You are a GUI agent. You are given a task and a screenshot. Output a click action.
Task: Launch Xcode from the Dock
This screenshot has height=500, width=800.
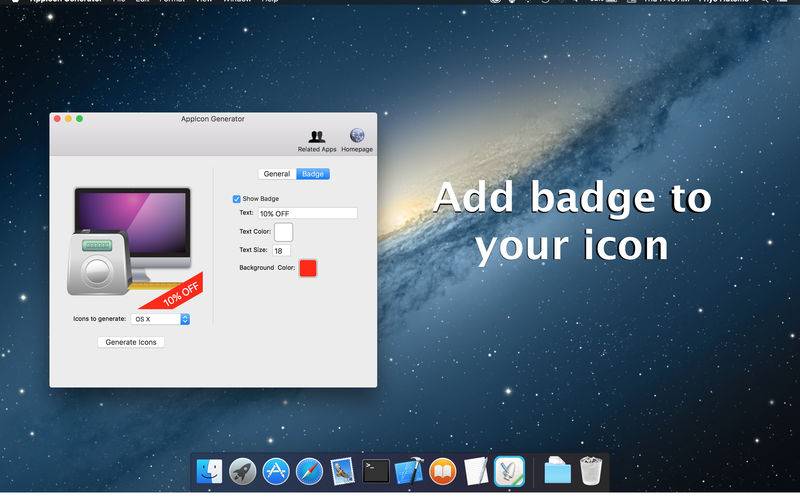pyautogui.click(x=409, y=471)
